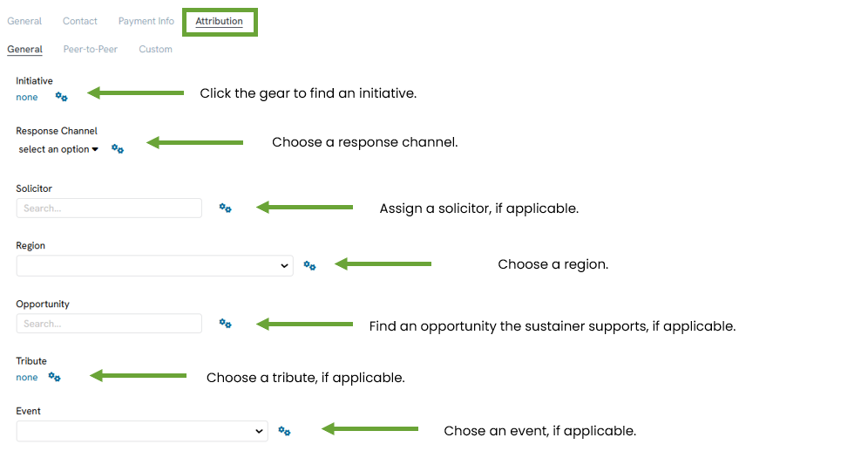868x465 pixels.
Task: Focus the Solicitor search field
Action: (x=109, y=209)
